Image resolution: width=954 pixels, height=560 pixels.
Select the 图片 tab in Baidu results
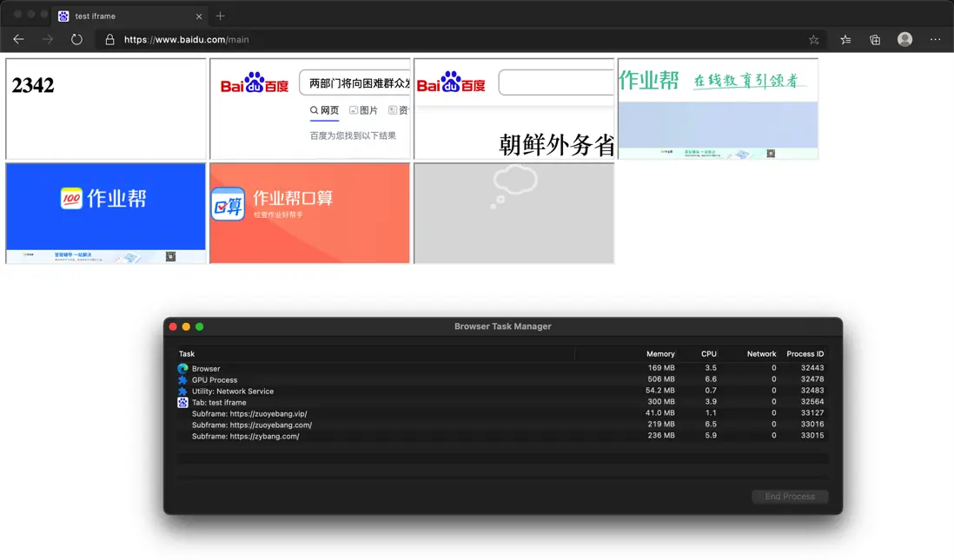(363, 110)
